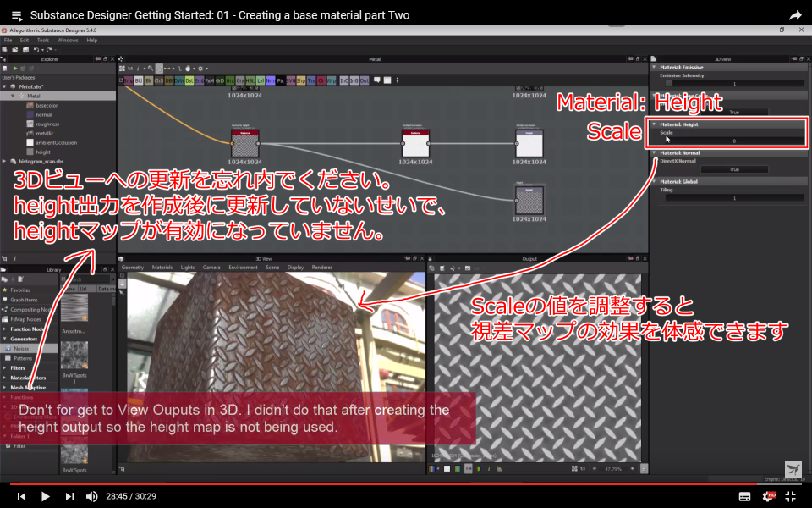
Task: Open 3D View Camera menu
Action: click(x=211, y=268)
